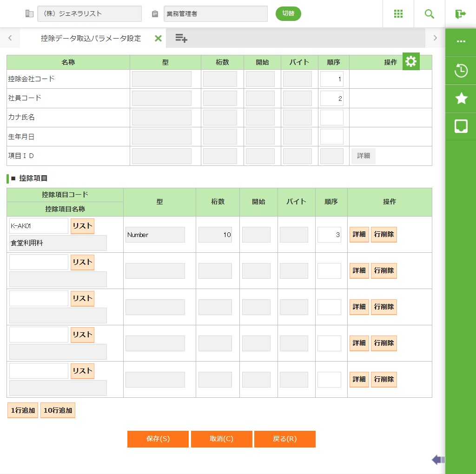Delete the 食堂利用料 row with 行削除
The image size is (476, 474).
(384, 235)
